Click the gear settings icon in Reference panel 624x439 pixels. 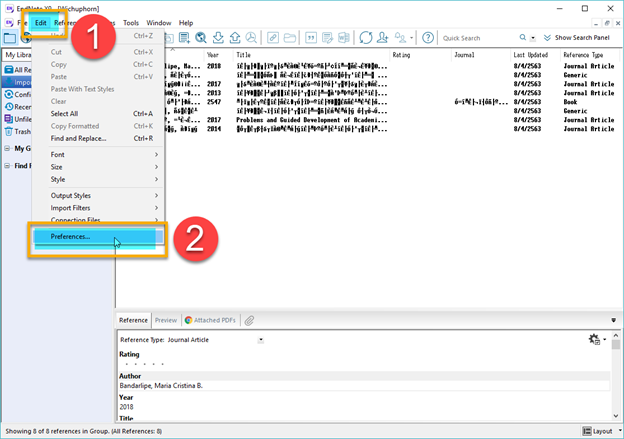coord(594,340)
